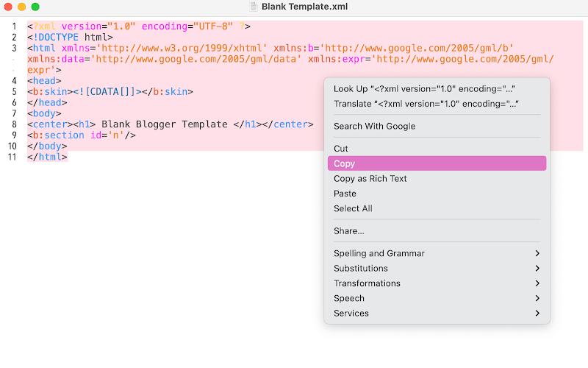
Task: Open Speech submenu
Action: pyautogui.click(x=437, y=298)
